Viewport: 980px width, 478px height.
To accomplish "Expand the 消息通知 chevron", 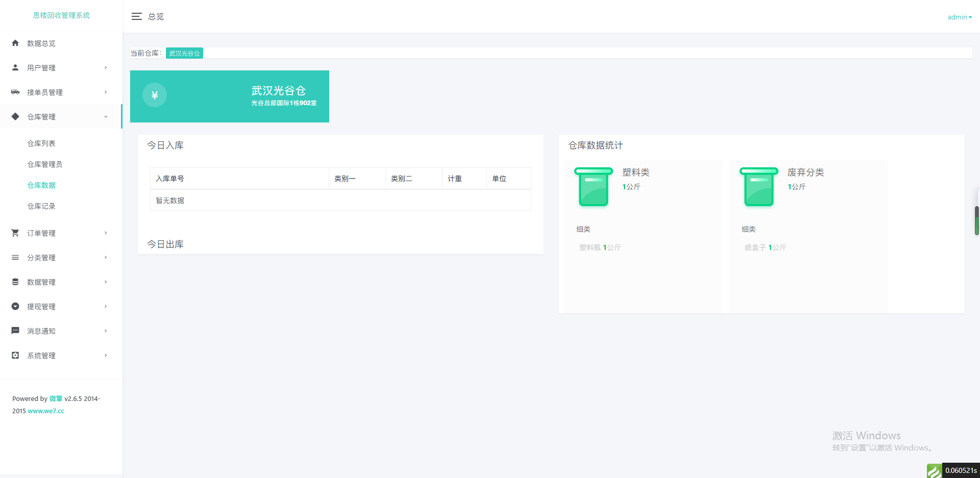I will (106, 331).
